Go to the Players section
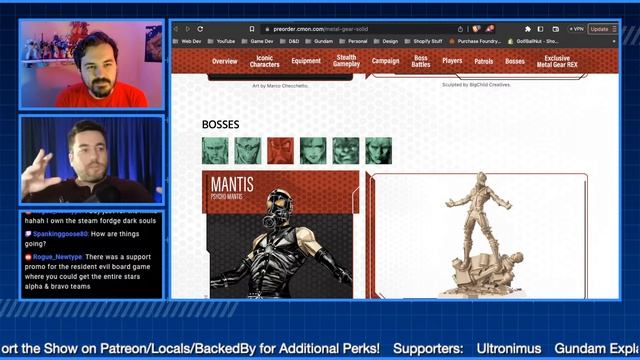 point(452,61)
